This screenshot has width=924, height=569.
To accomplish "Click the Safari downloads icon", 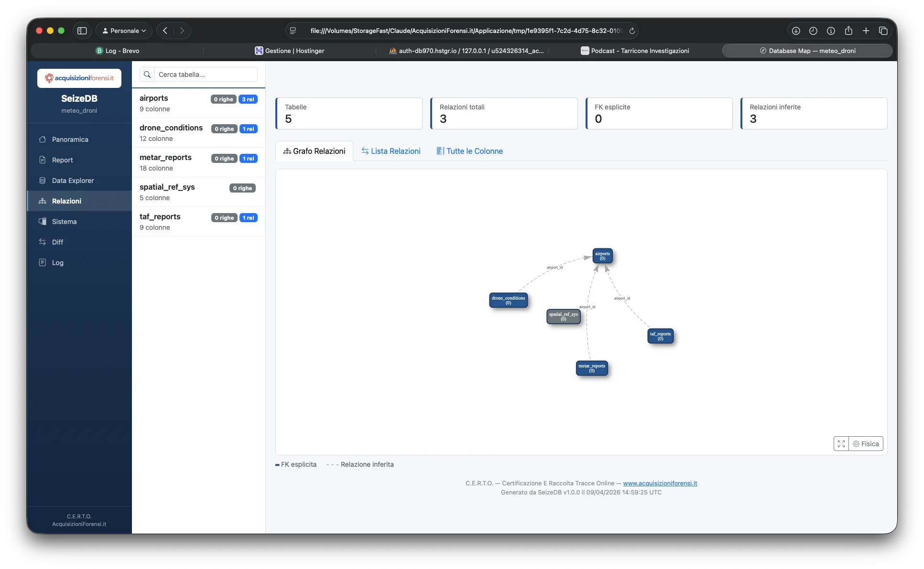I will point(796,31).
